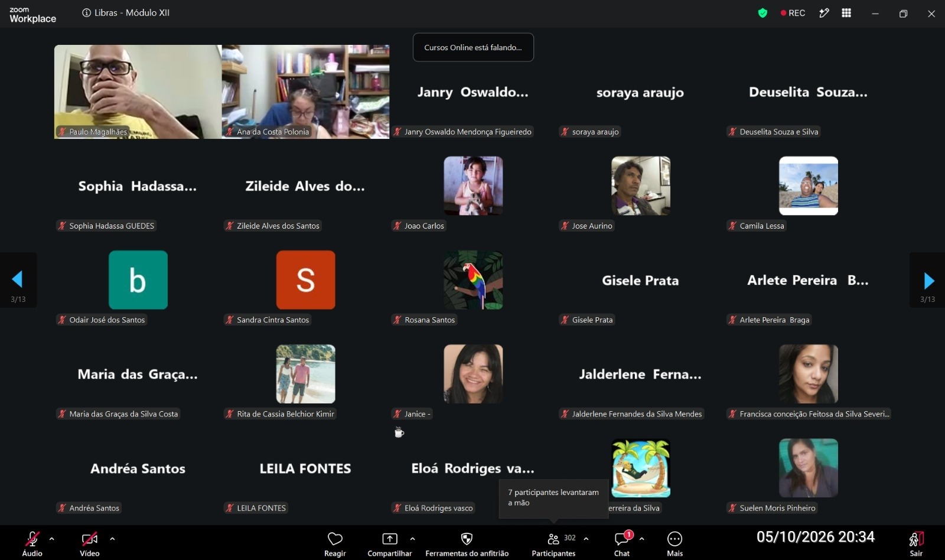Open the annotation pen icon in title bar
The height and width of the screenshot is (560, 945).
coord(824,13)
